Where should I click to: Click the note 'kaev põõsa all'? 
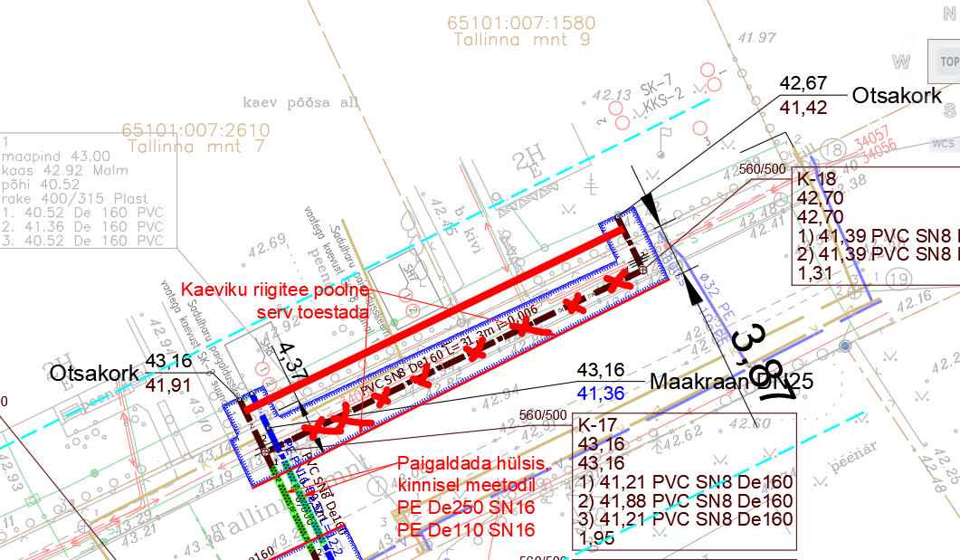tap(300, 102)
